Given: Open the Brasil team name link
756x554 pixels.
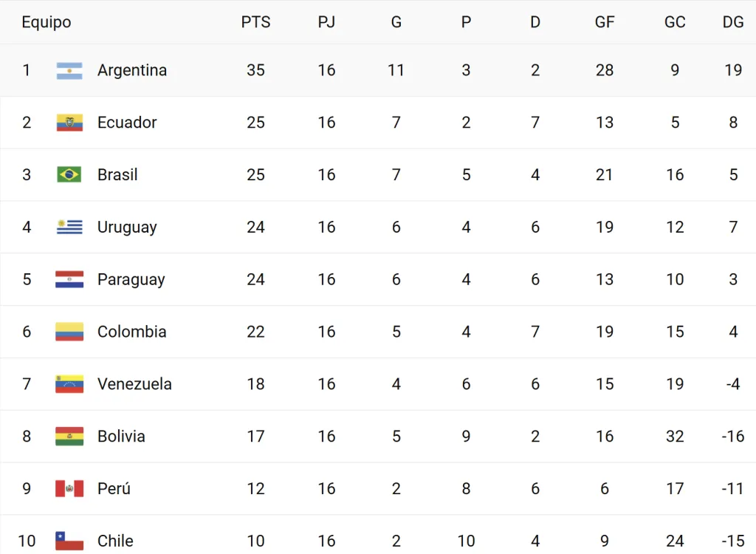Looking at the screenshot, I should point(117,175).
